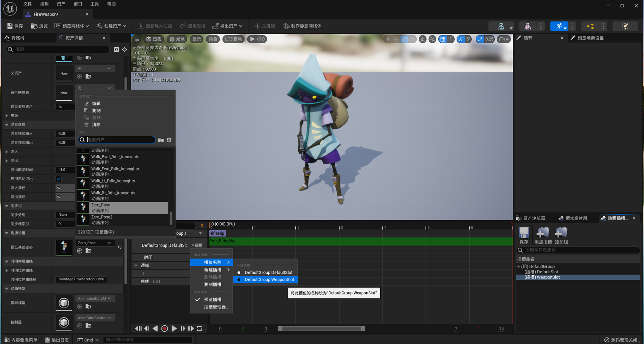Add a keyframe with 关键帧 button
Image resolution: width=644 pixels, height=344 pixels.
(264, 26)
